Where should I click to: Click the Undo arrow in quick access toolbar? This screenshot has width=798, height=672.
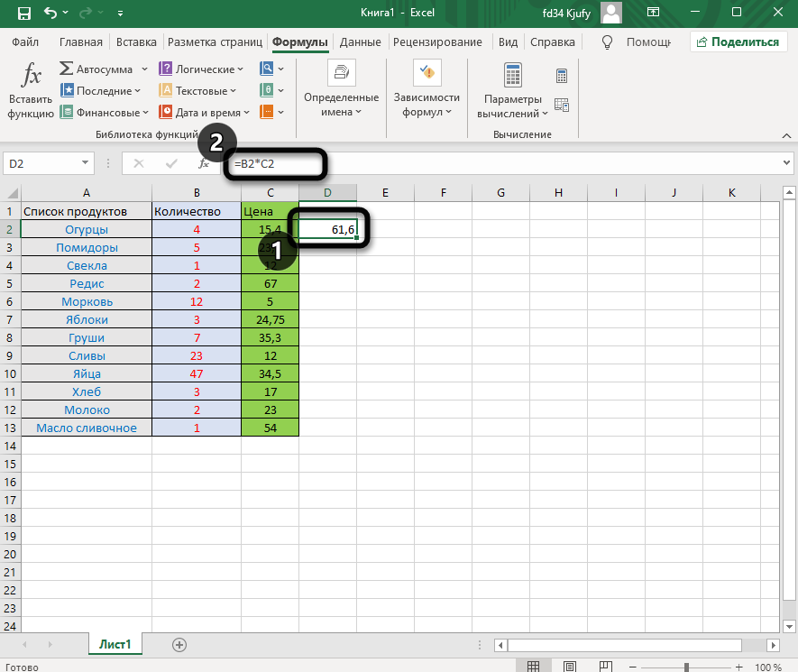point(50,14)
